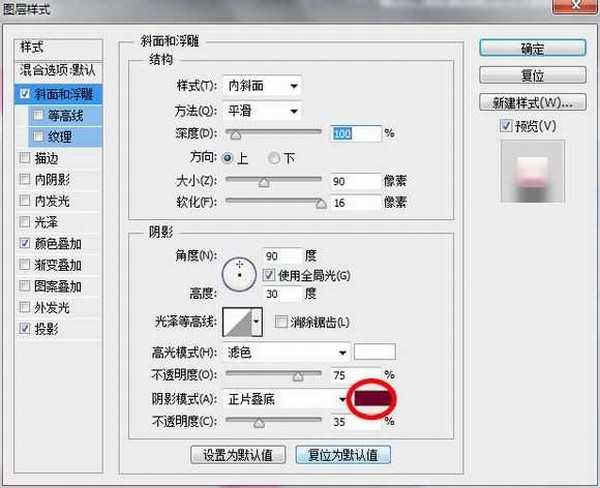Check the 图案叠加 style checkbox
The width and height of the screenshot is (600, 488).
click(24, 286)
